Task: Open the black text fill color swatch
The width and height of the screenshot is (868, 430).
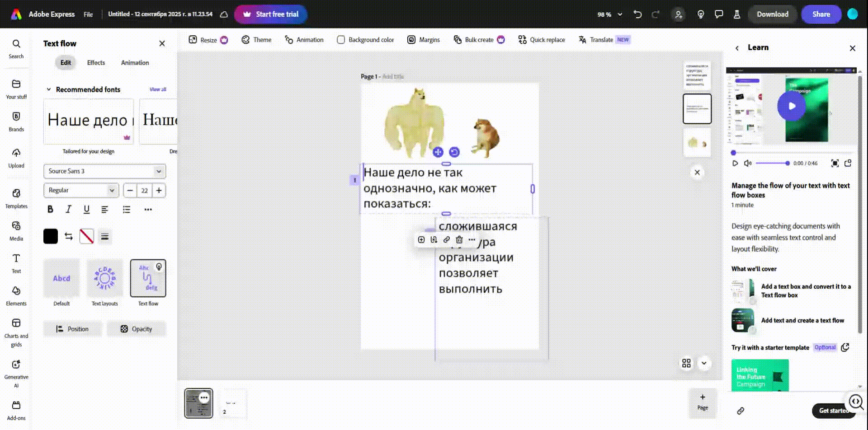Action: coord(51,236)
